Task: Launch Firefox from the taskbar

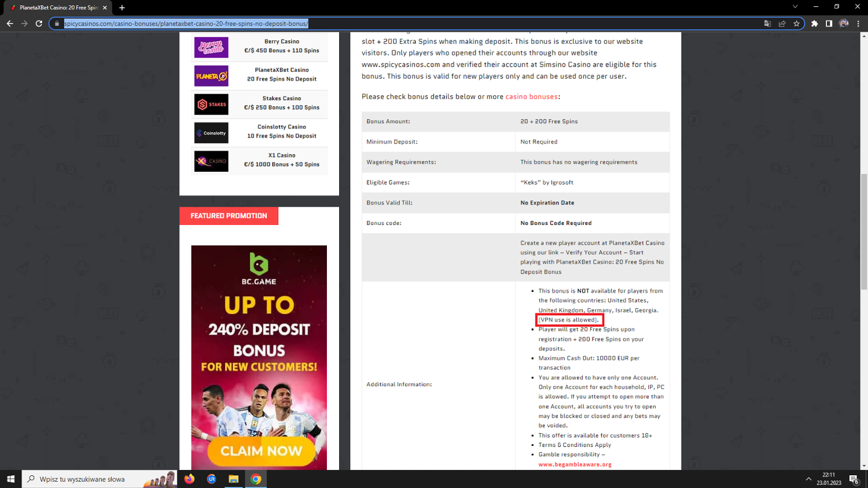Action: (189, 479)
